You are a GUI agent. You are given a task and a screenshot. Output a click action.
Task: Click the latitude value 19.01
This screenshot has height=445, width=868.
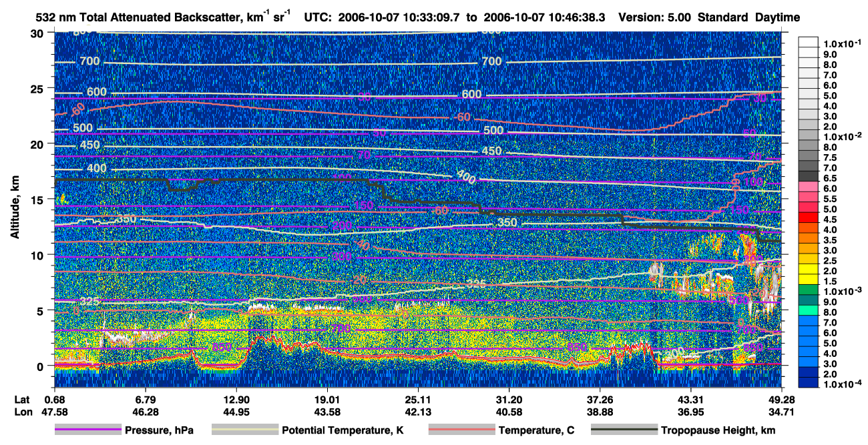327,400
